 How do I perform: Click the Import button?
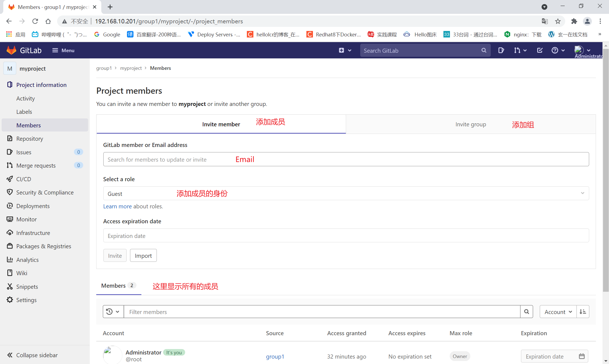click(143, 255)
